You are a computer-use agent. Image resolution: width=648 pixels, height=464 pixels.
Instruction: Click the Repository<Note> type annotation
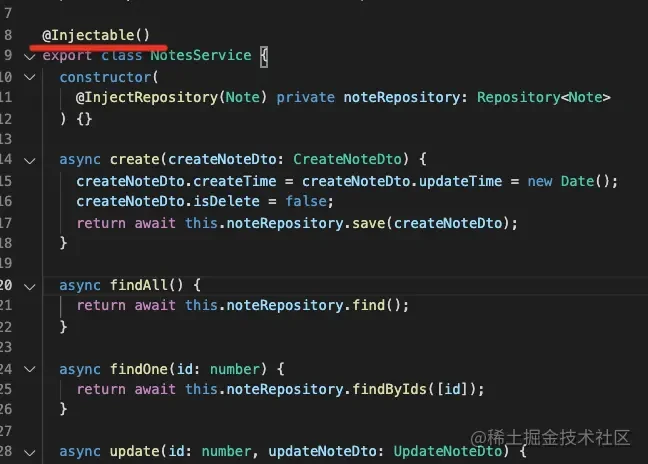[543, 98]
